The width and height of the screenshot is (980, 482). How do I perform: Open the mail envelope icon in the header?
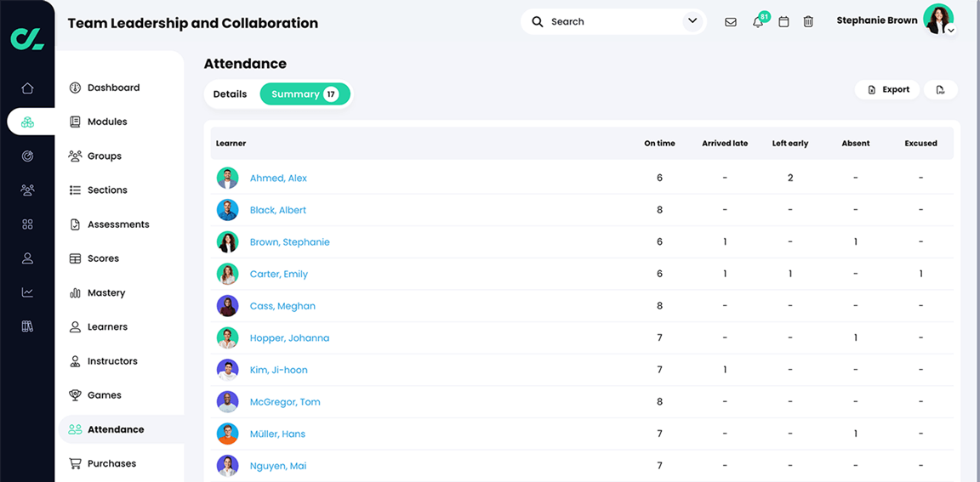point(730,22)
